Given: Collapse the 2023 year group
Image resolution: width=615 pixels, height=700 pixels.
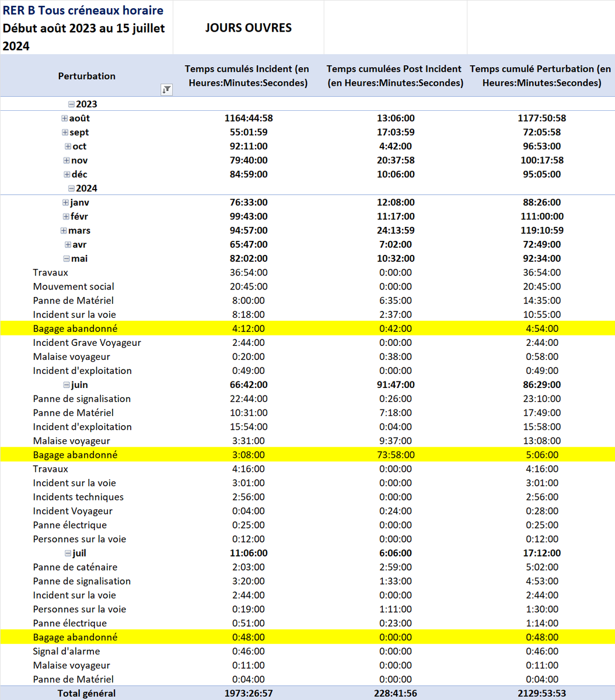Looking at the screenshot, I should [x=71, y=104].
